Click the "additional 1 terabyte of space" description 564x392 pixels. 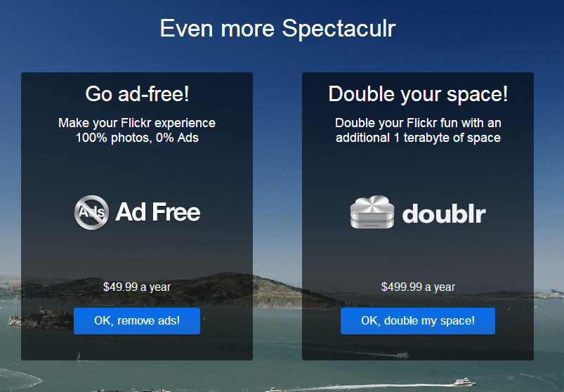tap(418, 138)
